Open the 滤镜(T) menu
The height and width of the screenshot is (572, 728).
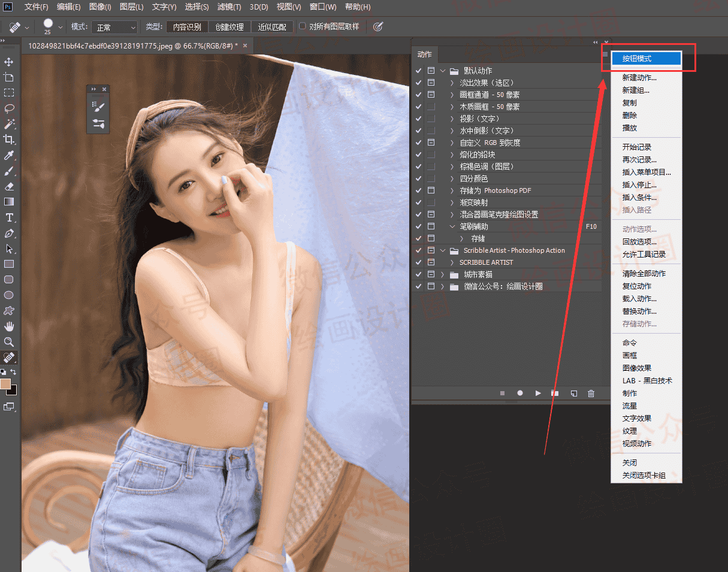click(228, 7)
